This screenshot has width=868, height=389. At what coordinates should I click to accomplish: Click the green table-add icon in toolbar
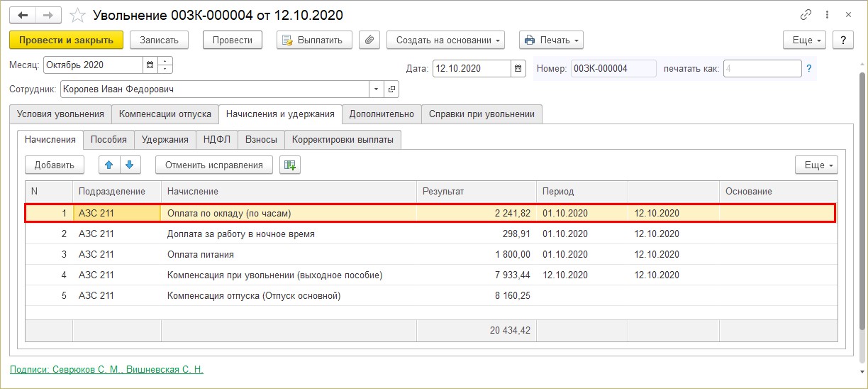point(290,165)
